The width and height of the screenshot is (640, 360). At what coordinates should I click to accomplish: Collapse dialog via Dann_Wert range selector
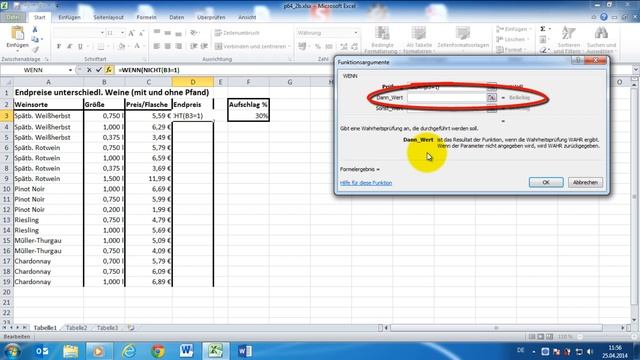[491, 98]
